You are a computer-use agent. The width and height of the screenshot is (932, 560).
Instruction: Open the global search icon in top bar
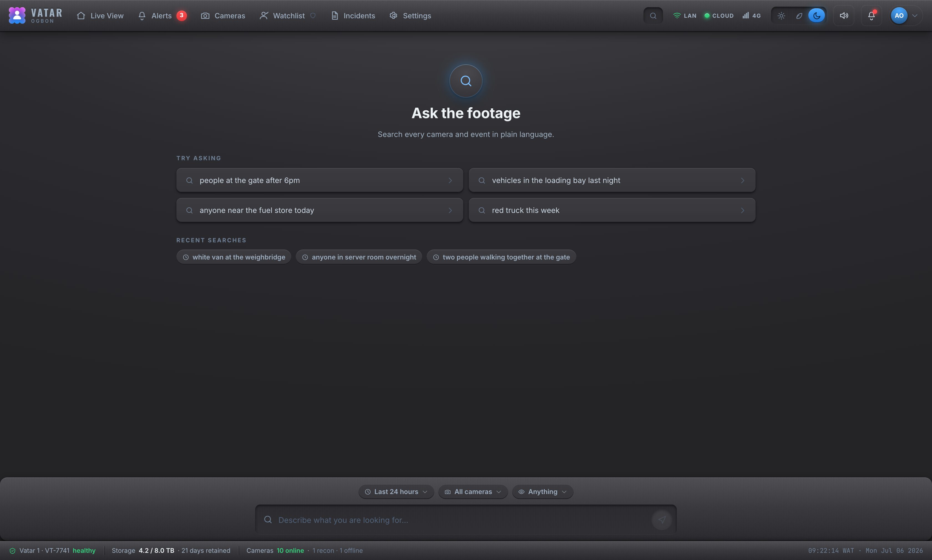[653, 16]
